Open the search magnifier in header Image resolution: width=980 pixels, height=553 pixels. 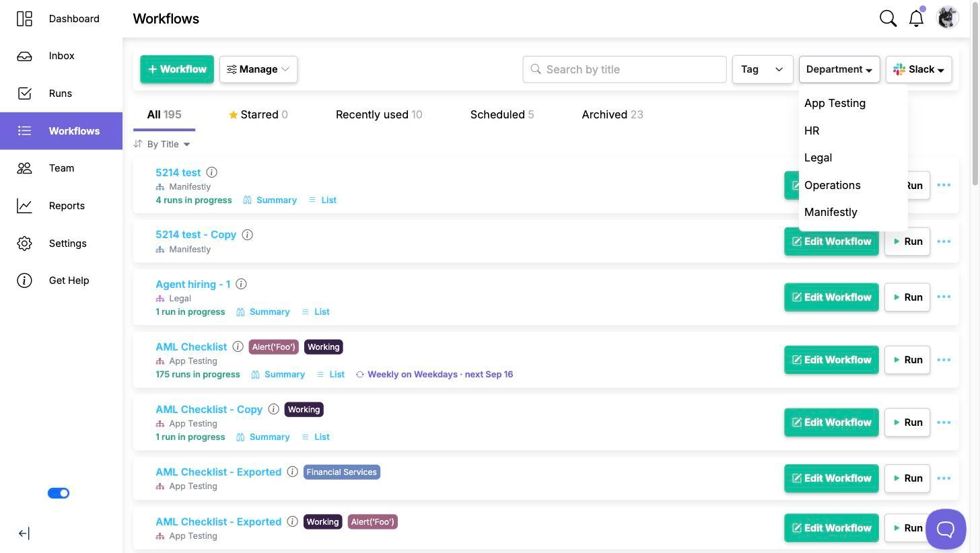click(x=888, y=18)
